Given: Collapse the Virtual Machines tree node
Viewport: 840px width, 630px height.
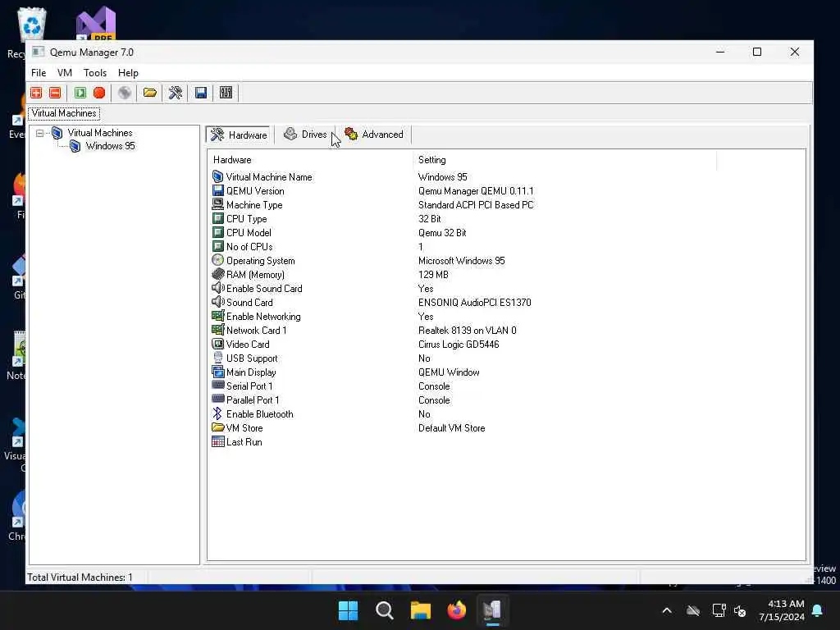Looking at the screenshot, I should point(39,133).
